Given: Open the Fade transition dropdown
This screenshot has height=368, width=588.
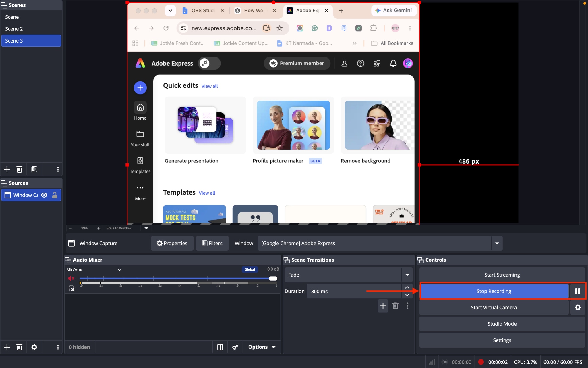Looking at the screenshot, I should point(407,275).
